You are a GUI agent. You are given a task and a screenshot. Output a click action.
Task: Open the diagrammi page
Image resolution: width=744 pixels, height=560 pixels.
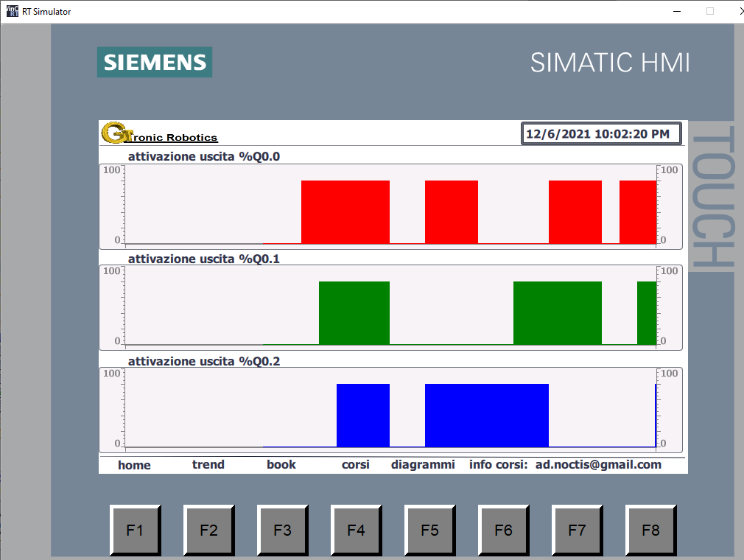(x=423, y=465)
